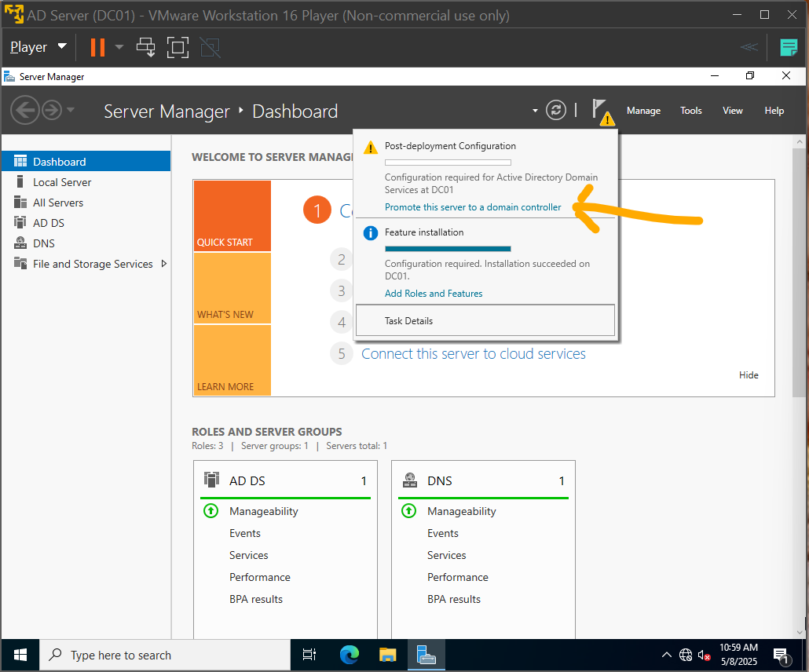Launch Microsoft Edge from the taskbar
This screenshot has width=809, height=672.
tap(350, 655)
